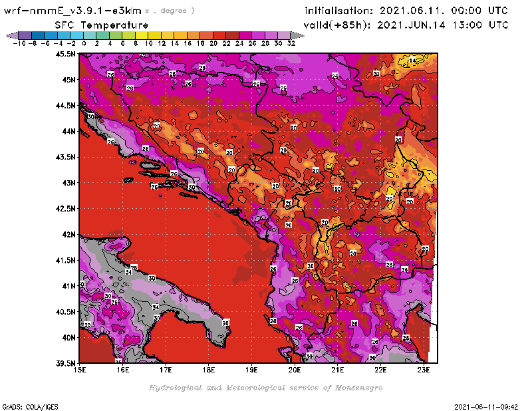Screen dimensions: 532x411
Task: Click the pale mauve swatch between 30 and 32
Action: tap(284, 36)
